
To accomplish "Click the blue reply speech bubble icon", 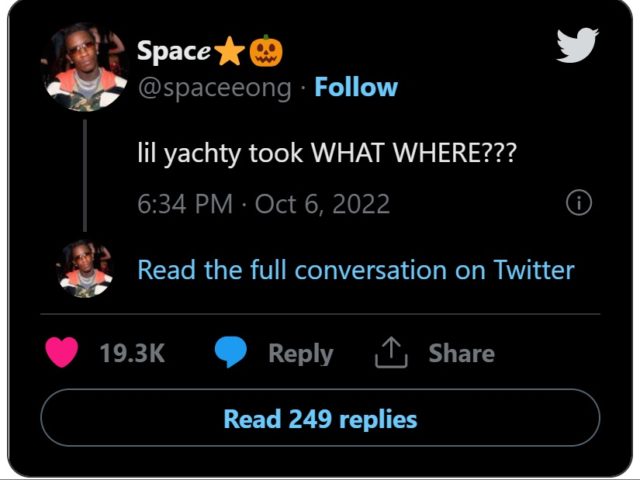I will pos(232,352).
